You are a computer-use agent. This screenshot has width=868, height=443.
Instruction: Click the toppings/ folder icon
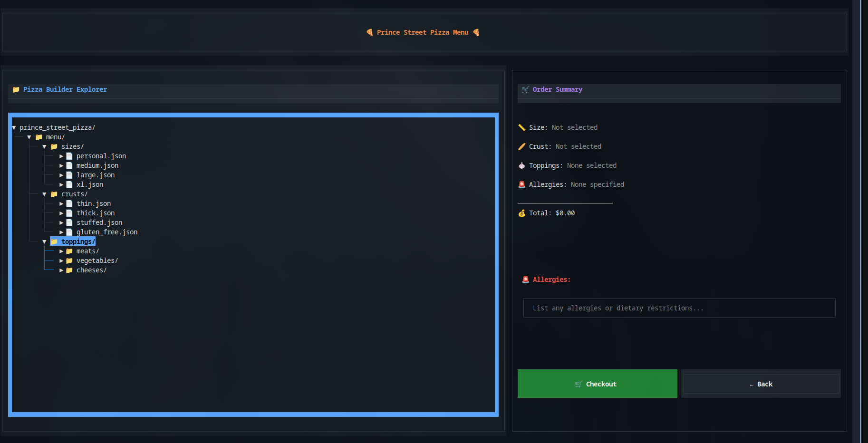coord(54,242)
